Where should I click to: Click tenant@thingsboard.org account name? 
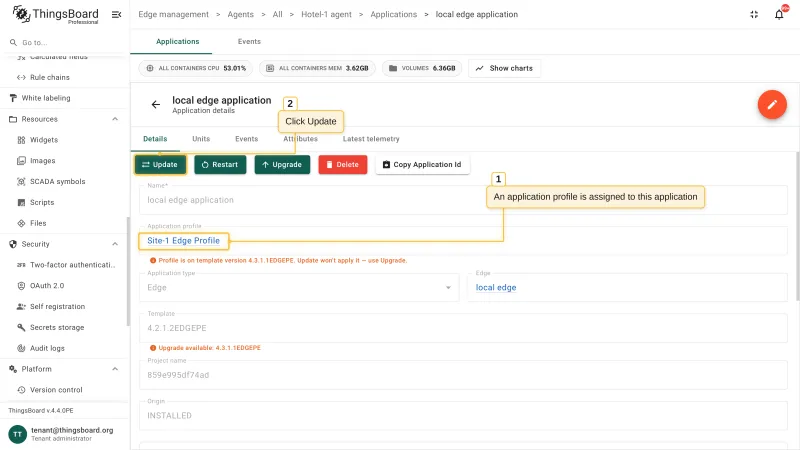pos(72,430)
